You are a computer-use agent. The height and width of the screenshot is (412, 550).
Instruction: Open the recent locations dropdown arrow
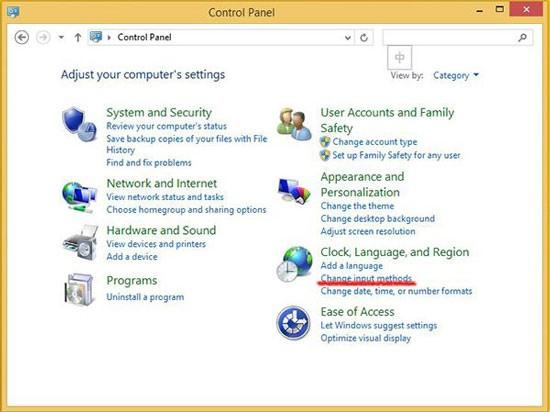[61, 37]
